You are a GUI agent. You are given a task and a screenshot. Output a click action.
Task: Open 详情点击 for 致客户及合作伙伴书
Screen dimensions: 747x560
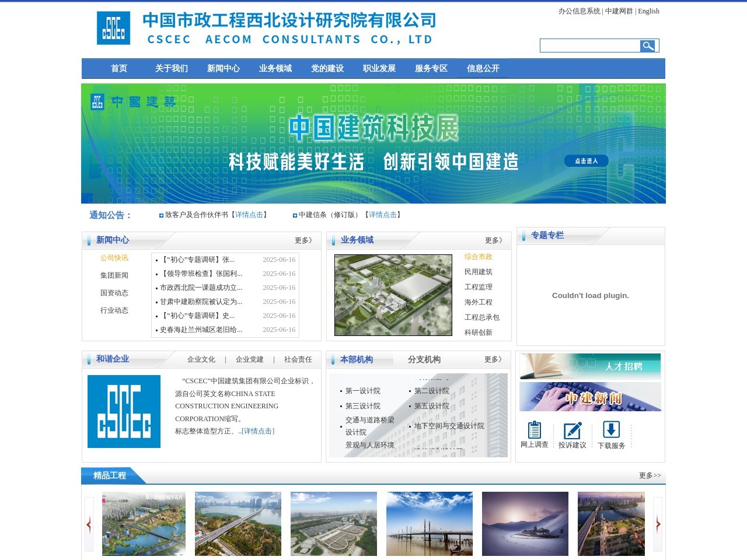[x=249, y=215]
